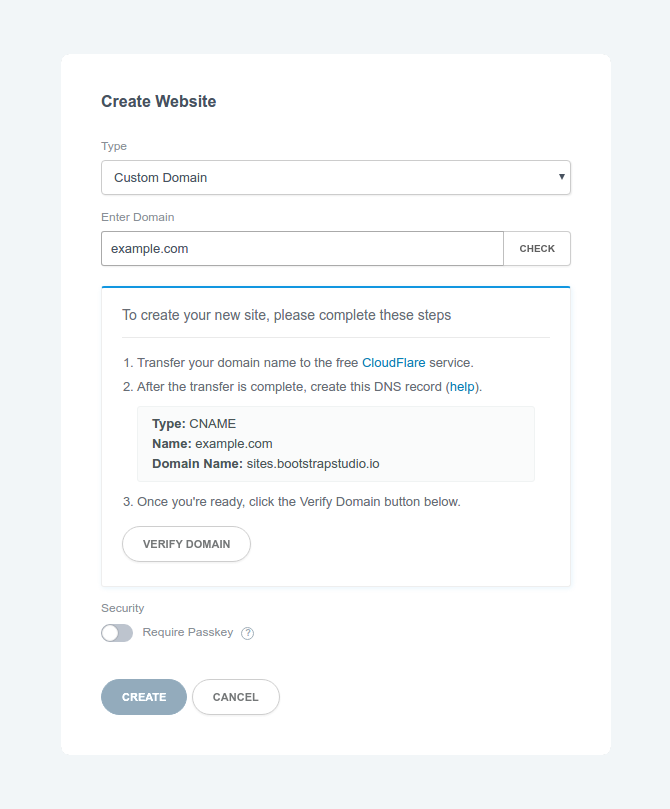This screenshot has height=809, width=670.
Task: Click inside the Enter Domain input field
Action: coord(300,248)
